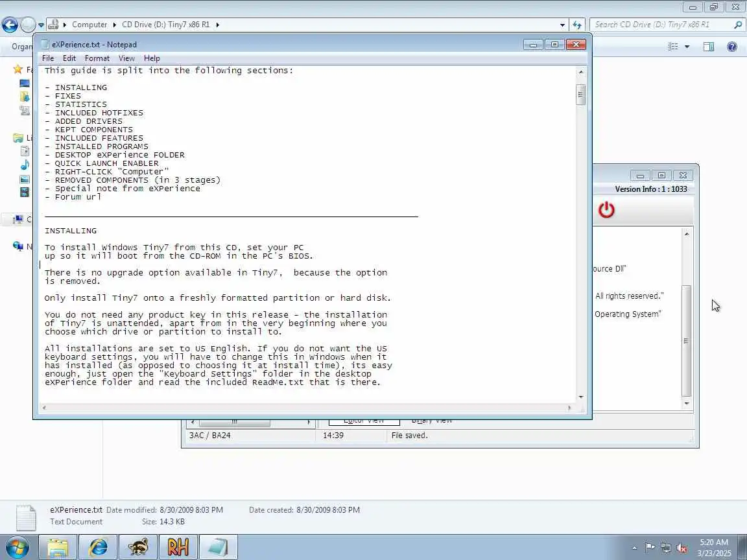Go back in the Explorer window

click(10, 25)
